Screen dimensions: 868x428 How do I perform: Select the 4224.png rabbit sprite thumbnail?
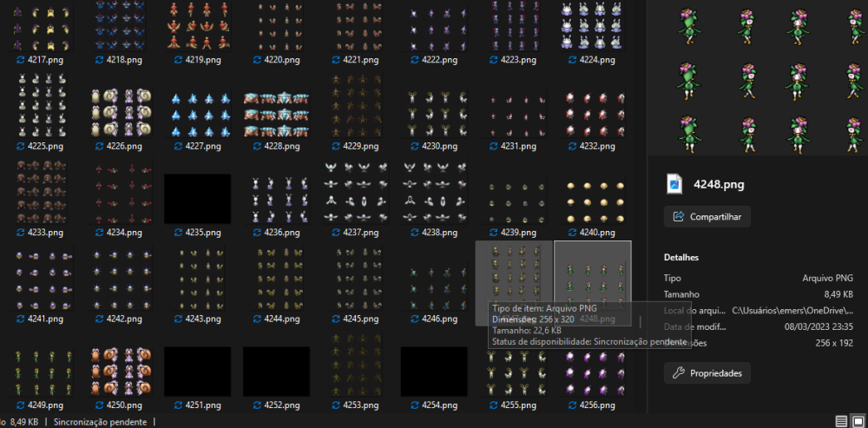coord(592,27)
